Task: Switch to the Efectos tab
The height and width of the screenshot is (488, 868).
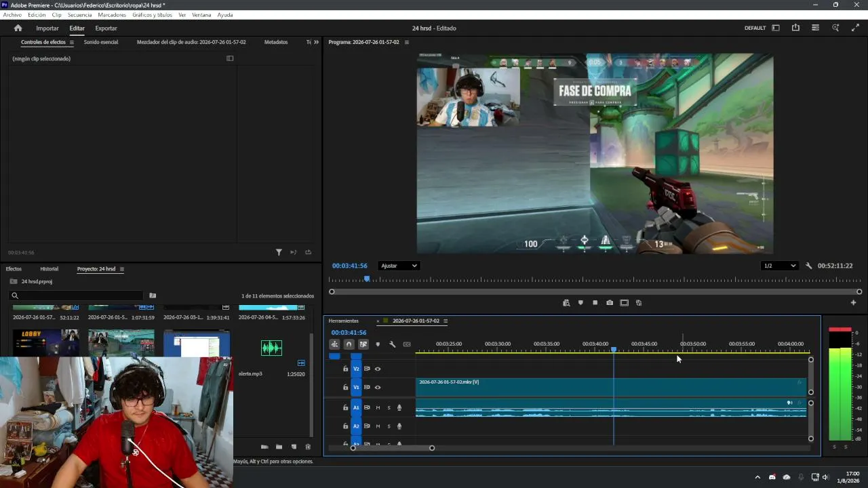Action: pos(14,269)
